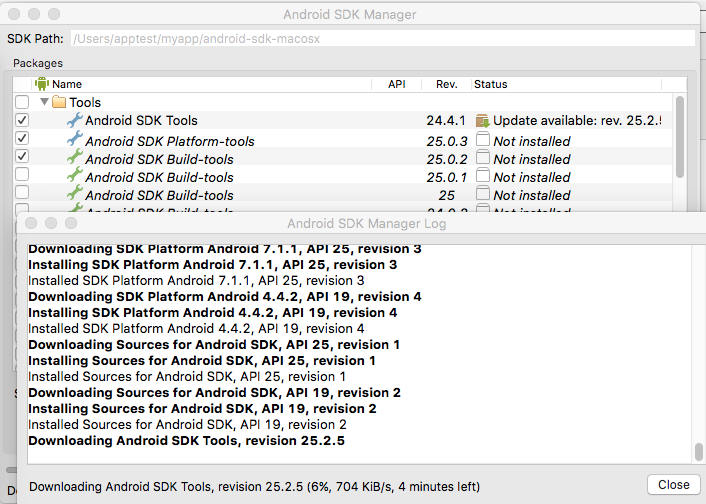706x504 pixels.
Task: Click Not installed status icon for Build-tools 25.0.2
Action: [483, 157]
